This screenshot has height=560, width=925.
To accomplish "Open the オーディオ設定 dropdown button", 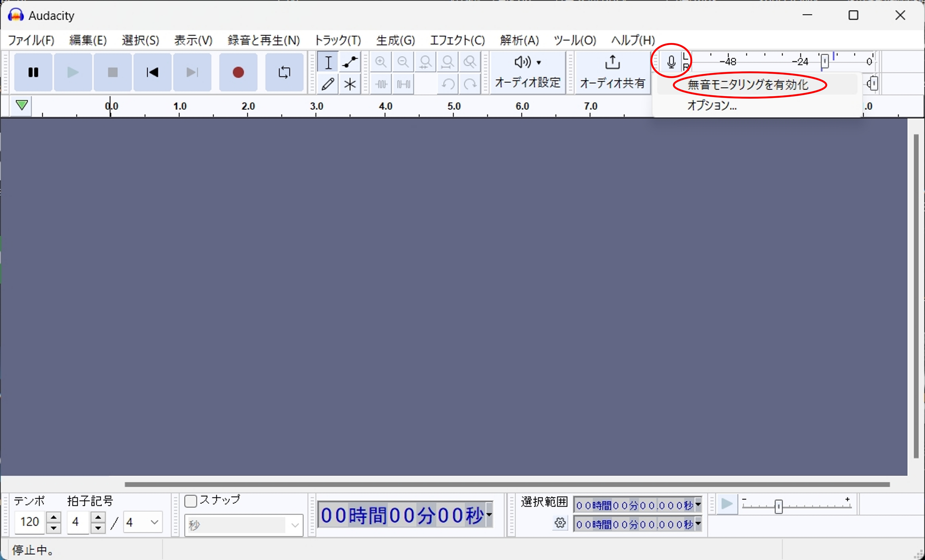I will click(527, 72).
